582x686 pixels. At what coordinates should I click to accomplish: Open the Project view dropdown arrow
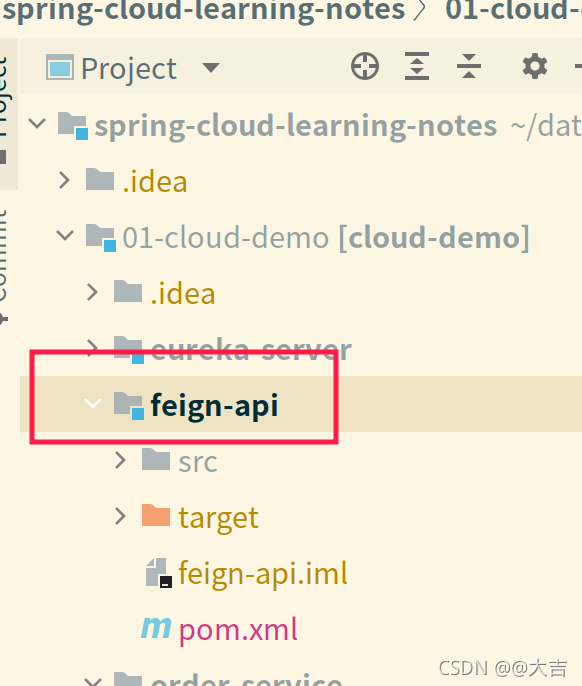[211, 68]
